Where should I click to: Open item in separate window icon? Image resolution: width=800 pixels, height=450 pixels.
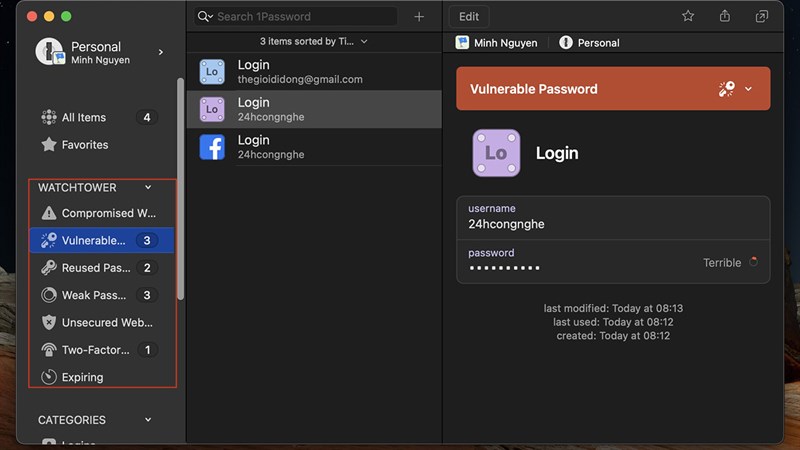point(762,16)
